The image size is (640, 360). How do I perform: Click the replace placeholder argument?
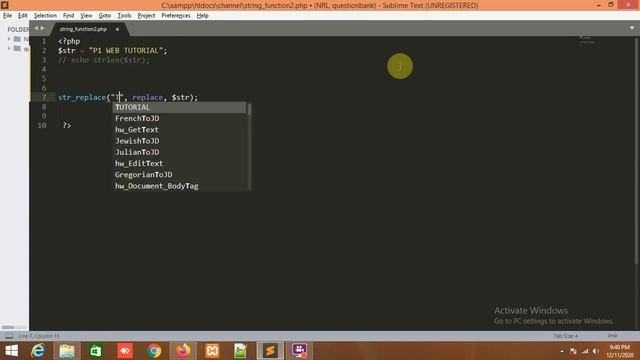click(x=147, y=98)
